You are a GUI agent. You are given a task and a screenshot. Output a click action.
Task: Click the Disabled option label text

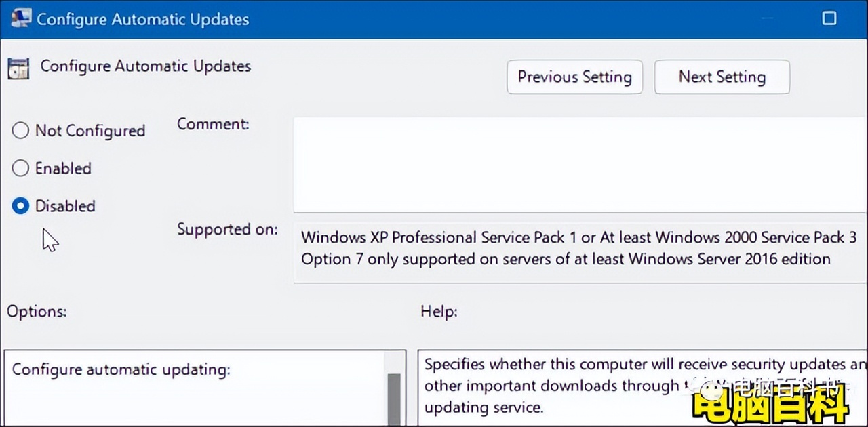pyautogui.click(x=65, y=206)
